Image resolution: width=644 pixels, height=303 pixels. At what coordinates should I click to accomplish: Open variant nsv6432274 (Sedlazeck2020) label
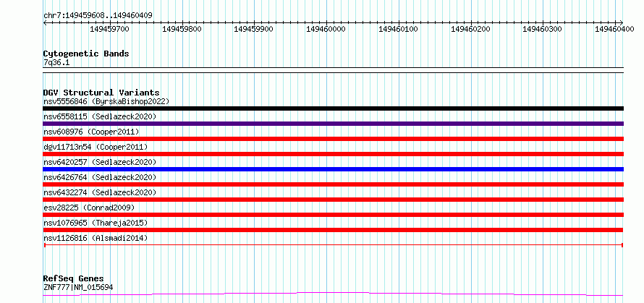coord(100,192)
